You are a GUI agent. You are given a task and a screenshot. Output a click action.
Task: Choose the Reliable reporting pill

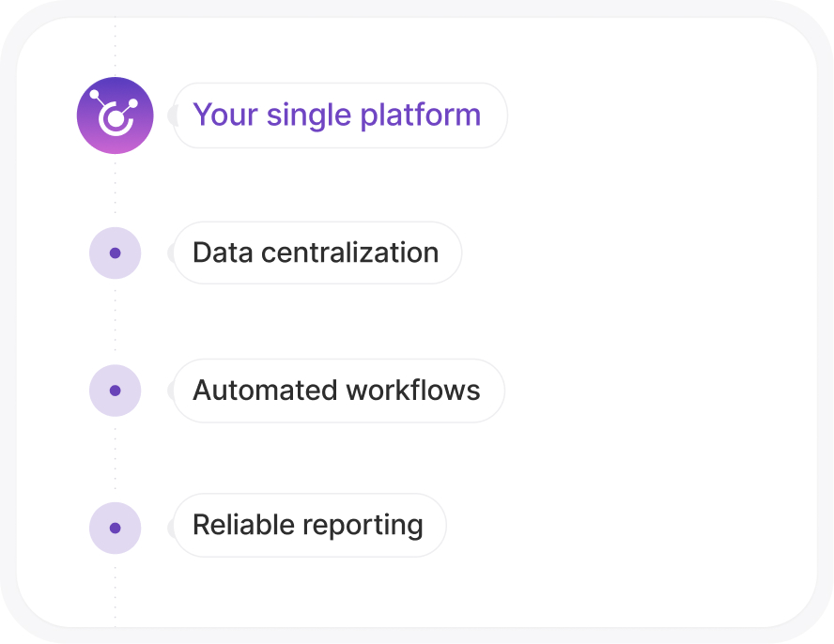pos(310,526)
